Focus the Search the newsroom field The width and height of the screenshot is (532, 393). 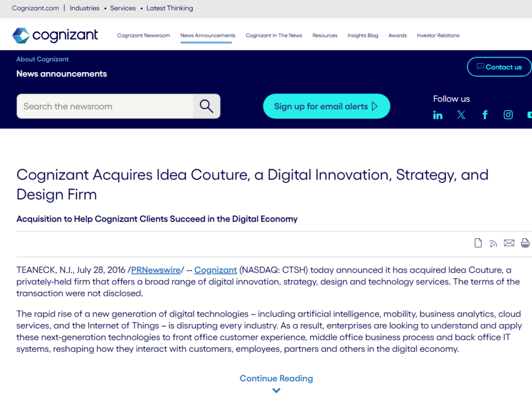(105, 106)
